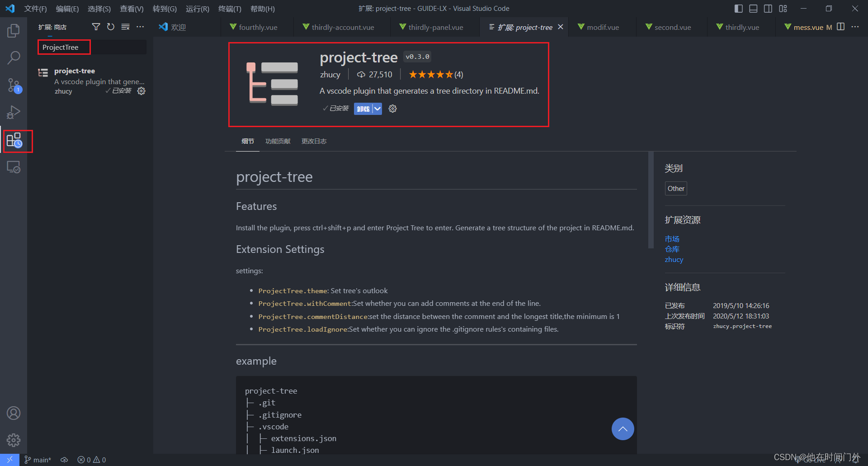The image size is (868, 466).
Task: Select the 细节 details tab
Action: click(248, 141)
